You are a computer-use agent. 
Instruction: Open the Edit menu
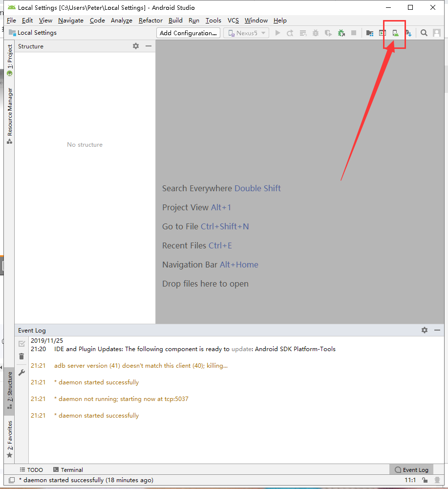coord(27,20)
